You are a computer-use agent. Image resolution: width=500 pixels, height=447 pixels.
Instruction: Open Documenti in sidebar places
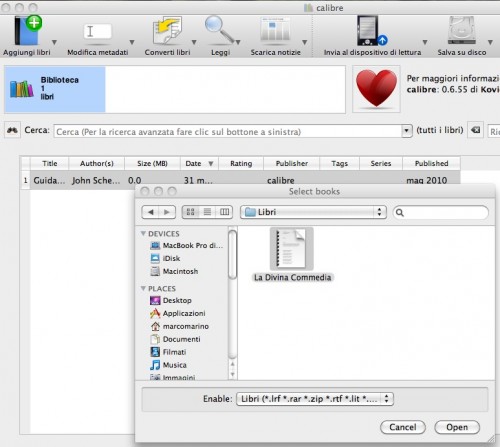coord(175,339)
